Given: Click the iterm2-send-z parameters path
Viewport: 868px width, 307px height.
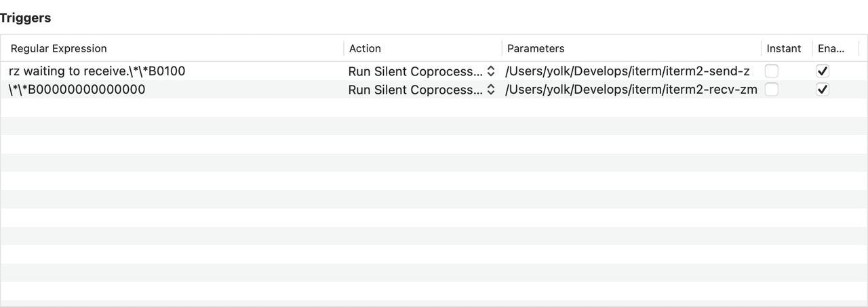Looking at the screenshot, I should 627,71.
